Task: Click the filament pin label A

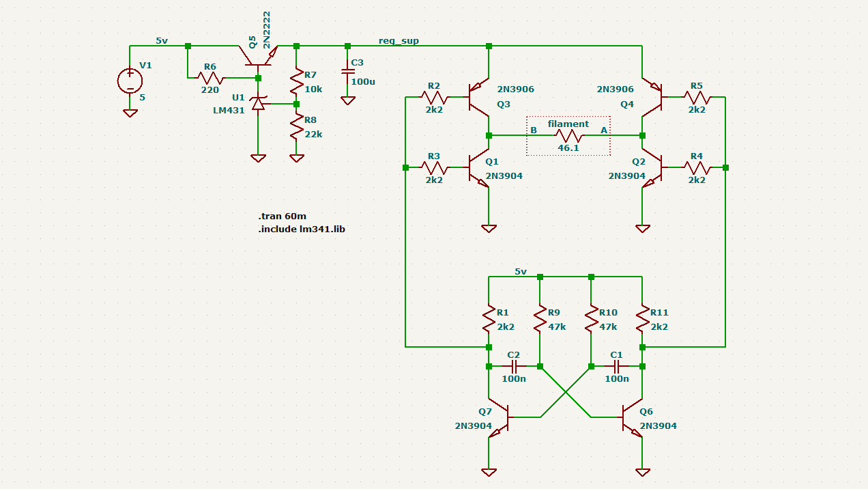Action: tap(603, 130)
